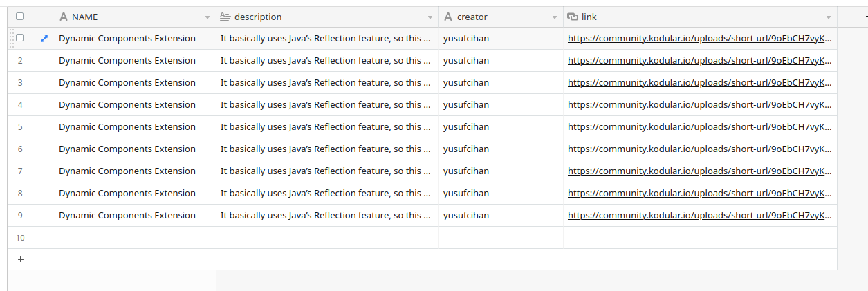Expand the first record using the arrow icon
The height and width of the screenshot is (291, 868).
44,39
